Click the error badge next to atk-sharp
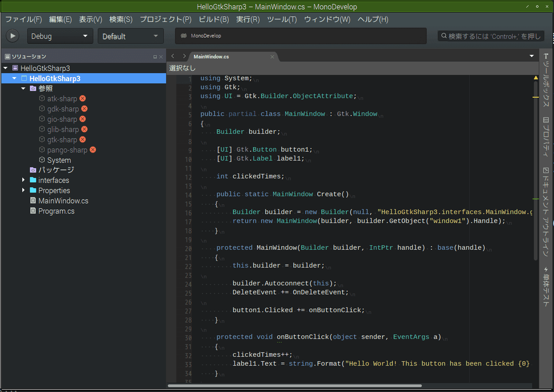 [83, 98]
